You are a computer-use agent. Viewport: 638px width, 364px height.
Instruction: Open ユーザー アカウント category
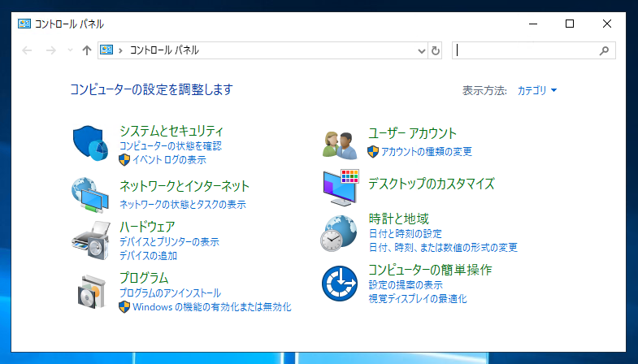point(413,133)
